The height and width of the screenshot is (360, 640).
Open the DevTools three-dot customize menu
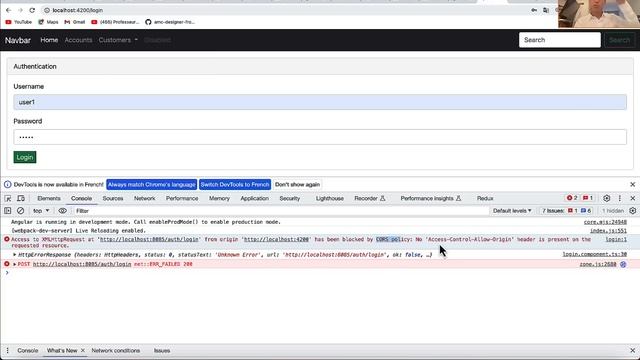coord(620,198)
